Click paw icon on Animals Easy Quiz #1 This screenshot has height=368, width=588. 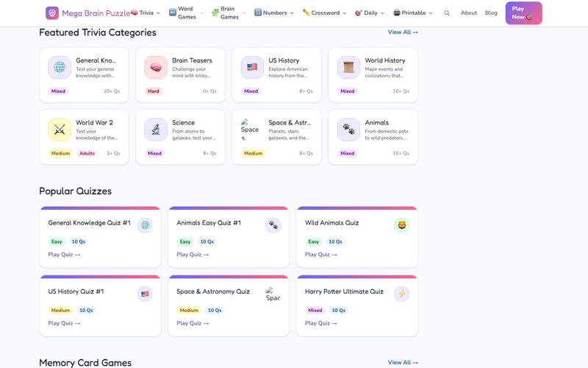tap(273, 225)
